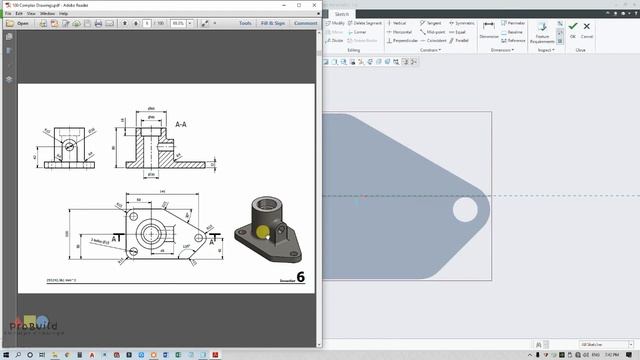This screenshot has height=360, width=640.
Task: Open the View menu in Adobe Reader
Action: coord(31,13)
